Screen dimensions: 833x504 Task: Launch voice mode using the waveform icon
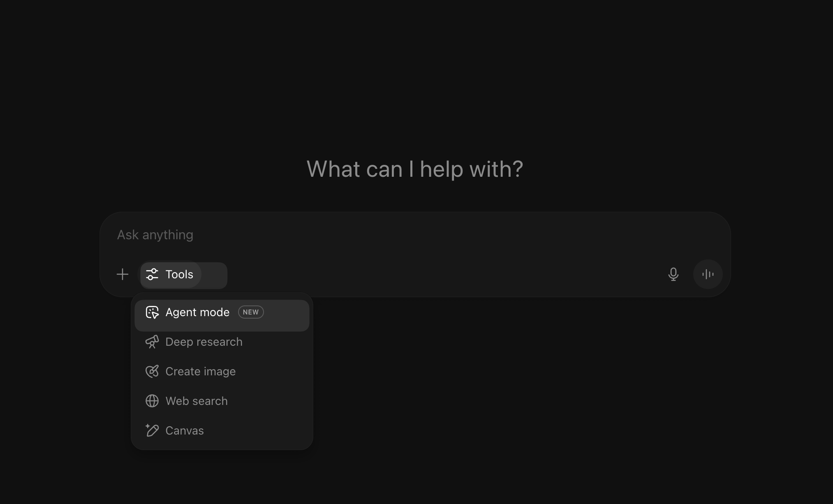pyautogui.click(x=708, y=274)
